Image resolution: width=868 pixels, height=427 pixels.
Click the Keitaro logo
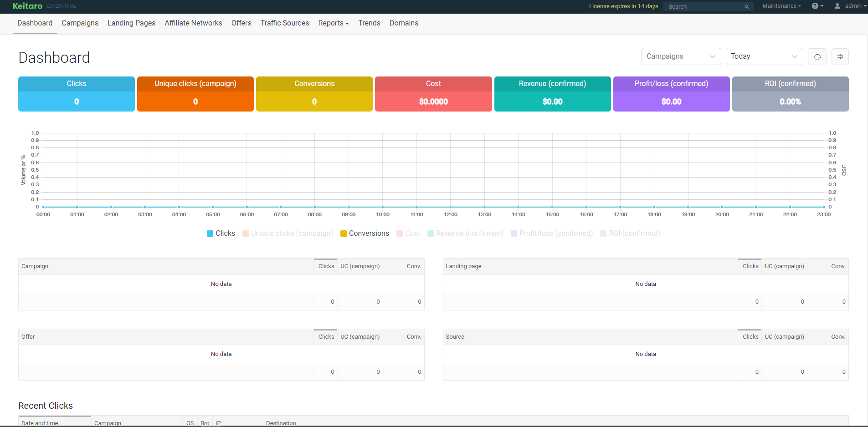click(x=27, y=6)
